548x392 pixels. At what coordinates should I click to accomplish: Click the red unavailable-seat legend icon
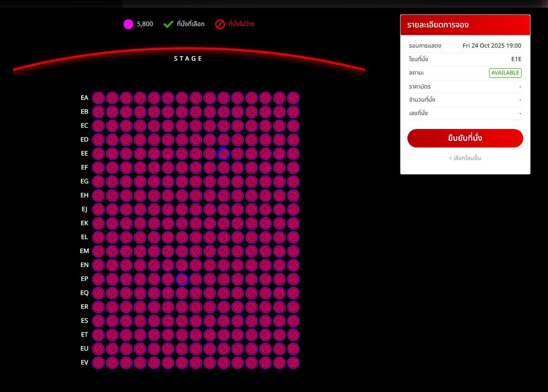(220, 24)
